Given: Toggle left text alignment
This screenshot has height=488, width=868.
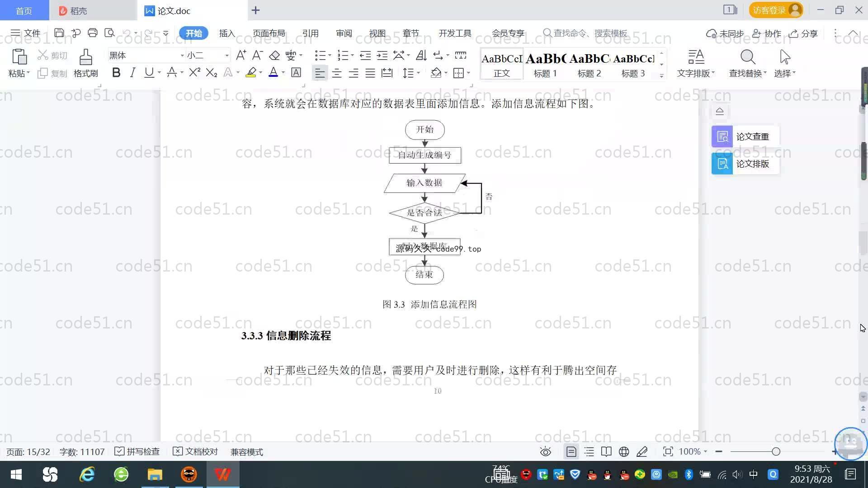Looking at the screenshot, I should tap(320, 73).
